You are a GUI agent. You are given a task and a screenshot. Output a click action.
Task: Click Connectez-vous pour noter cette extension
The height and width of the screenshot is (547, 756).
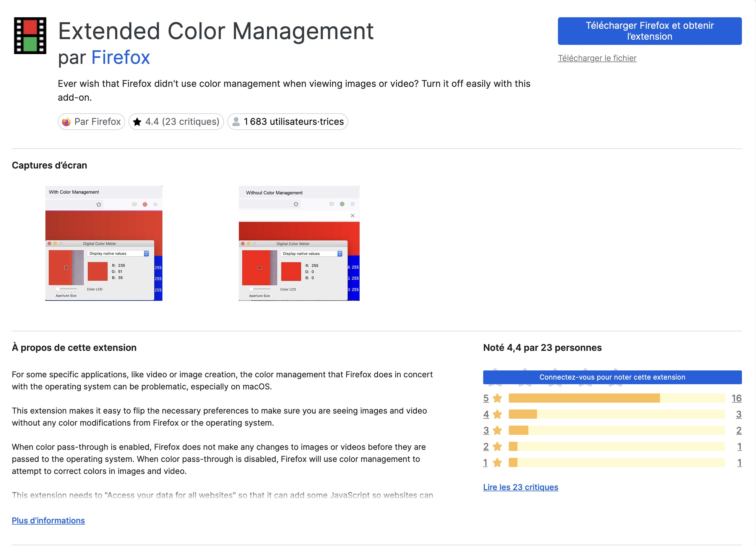612,377
